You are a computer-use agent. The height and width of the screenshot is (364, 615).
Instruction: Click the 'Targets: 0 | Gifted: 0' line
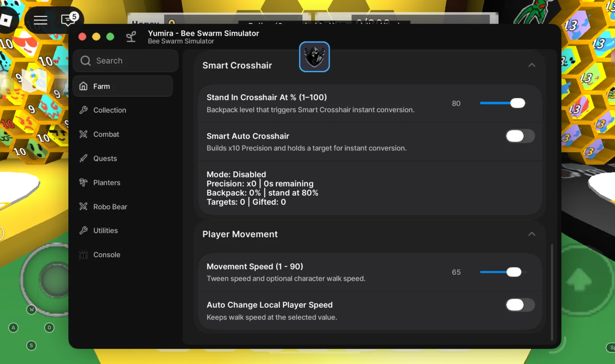[246, 202]
